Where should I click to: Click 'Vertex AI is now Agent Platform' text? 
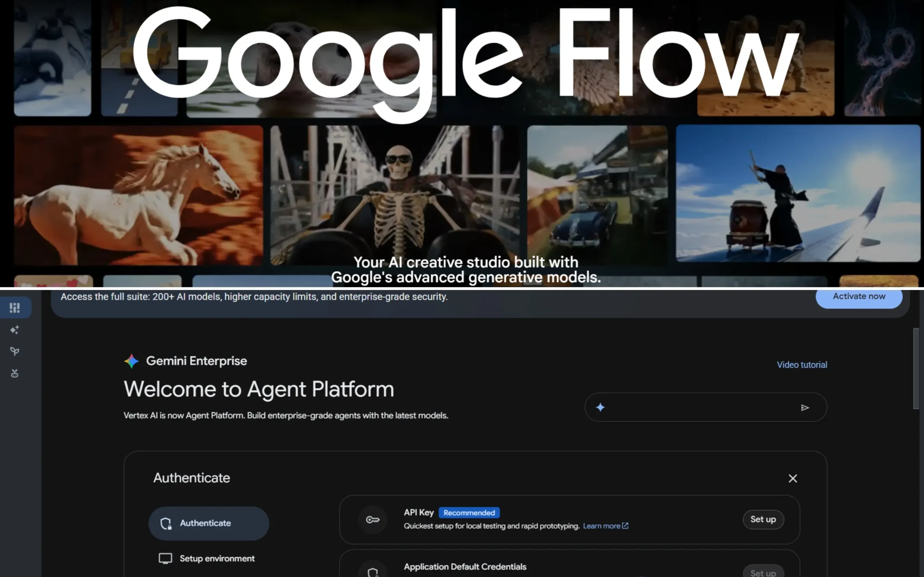(x=286, y=416)
